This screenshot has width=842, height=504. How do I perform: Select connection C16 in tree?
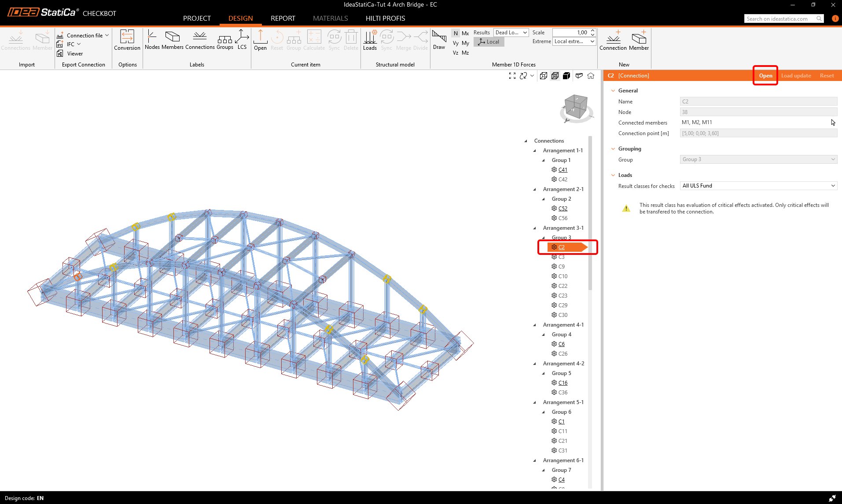point(563,383)
